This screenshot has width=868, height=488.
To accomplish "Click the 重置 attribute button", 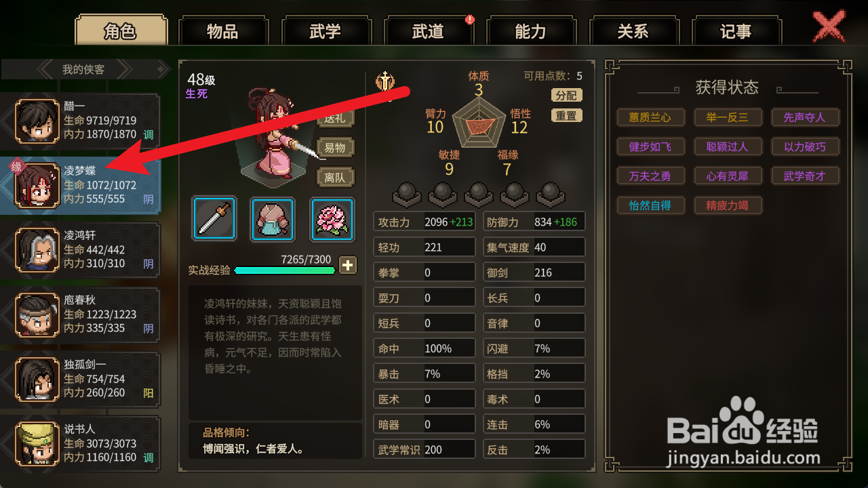I will 566,116.
